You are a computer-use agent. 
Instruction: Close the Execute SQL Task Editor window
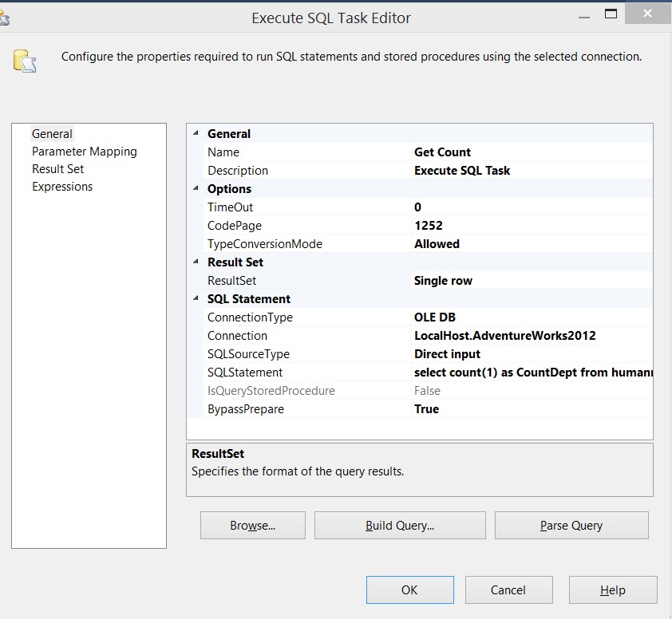[648, 14]
